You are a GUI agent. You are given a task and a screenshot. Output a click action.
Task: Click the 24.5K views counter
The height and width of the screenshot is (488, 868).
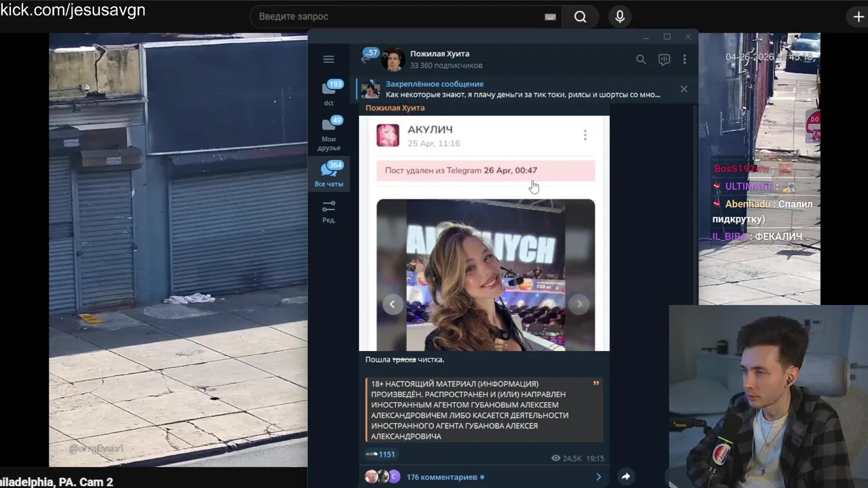pyautogui.click(x=567, y=459)
